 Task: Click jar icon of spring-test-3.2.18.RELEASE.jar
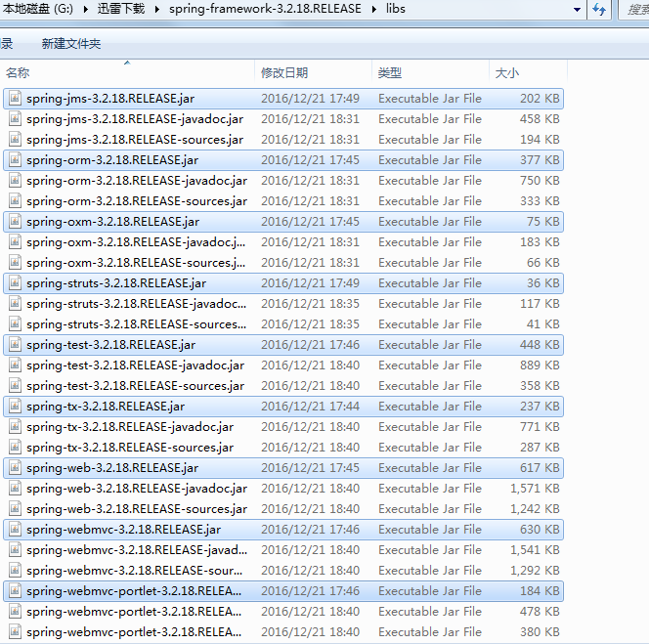click(x=16, y=345)
